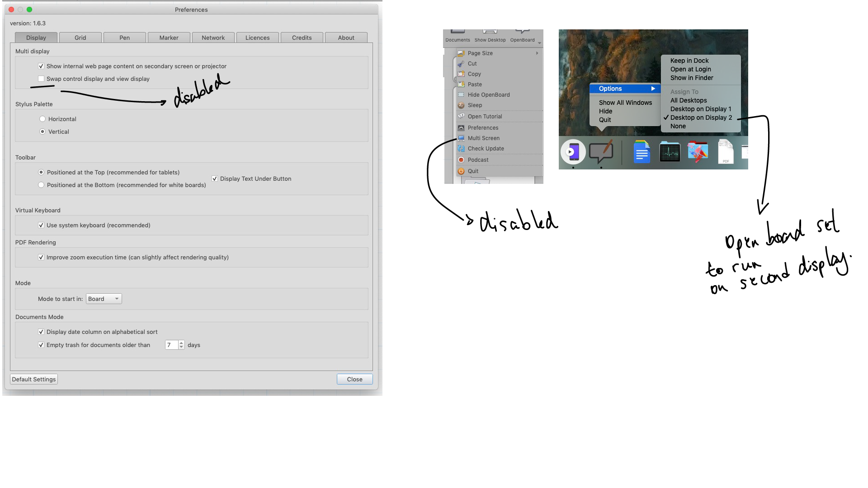868x488 pixels.
Task: Choose Paste from the OpenBoard menu
Action: click(475, 84)
